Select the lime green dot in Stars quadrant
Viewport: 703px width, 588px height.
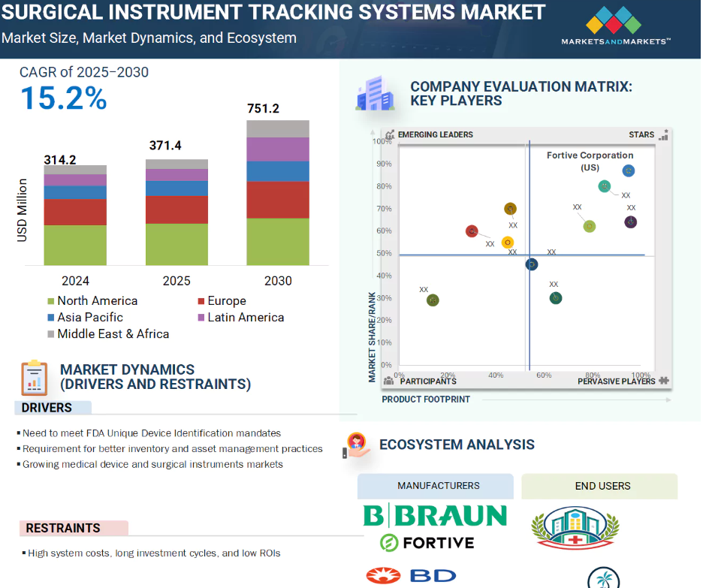[x=590, y=226]
